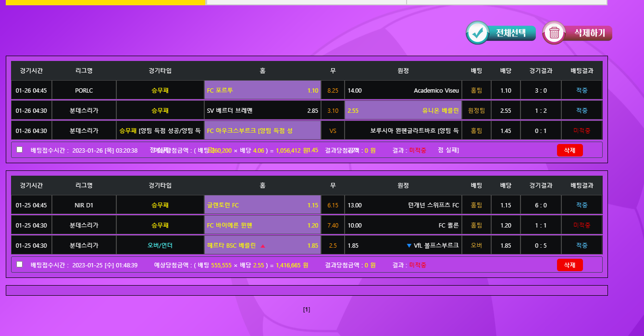Screen dimensions: 644x336
Task: Tick the checkbox for the 2023-01-25 bet slip
Action: [x=20, y=264]
